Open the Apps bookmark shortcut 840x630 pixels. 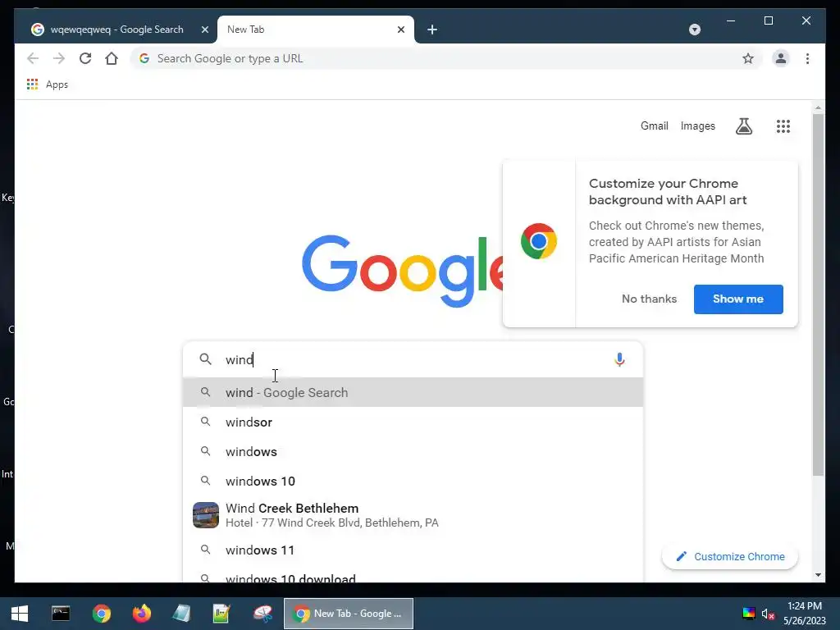[48, 84]
